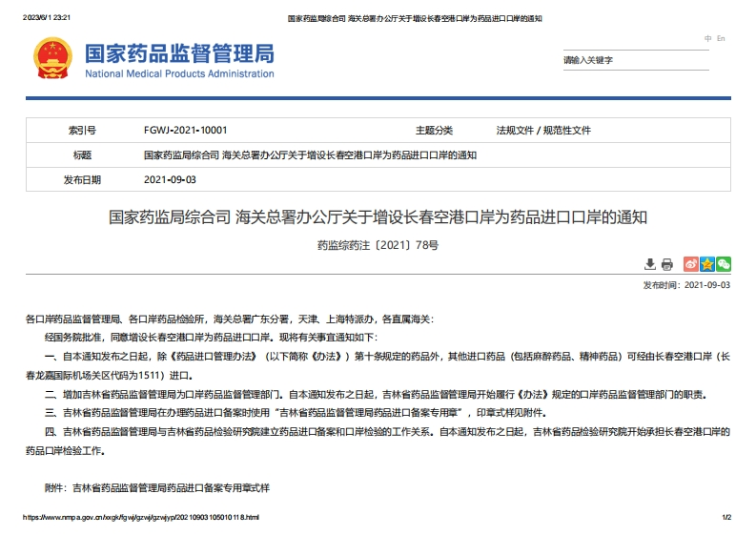
Task: Share via the QZone star icon
Action: point(707,264)
